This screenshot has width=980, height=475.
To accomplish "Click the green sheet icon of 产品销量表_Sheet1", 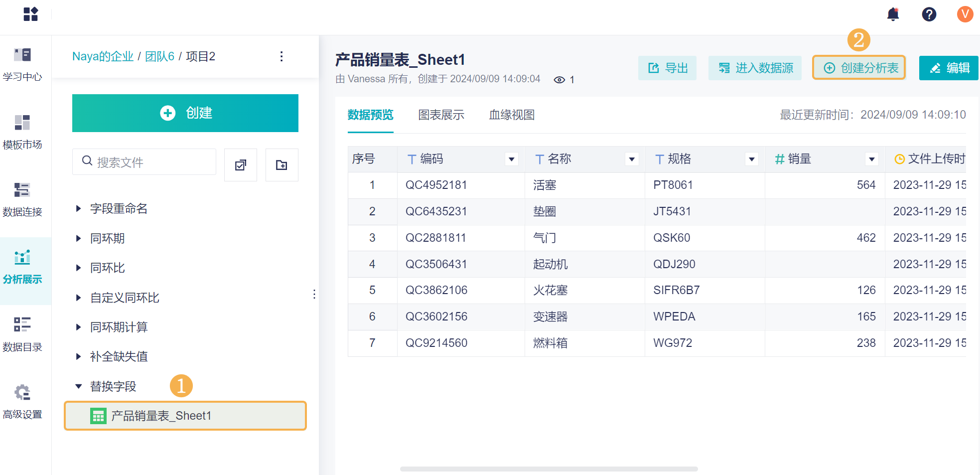I will pos(98,416).
